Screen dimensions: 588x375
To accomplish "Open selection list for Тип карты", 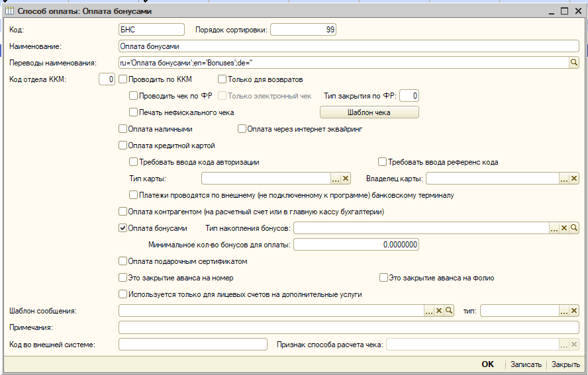I will (x=336, y=179).
